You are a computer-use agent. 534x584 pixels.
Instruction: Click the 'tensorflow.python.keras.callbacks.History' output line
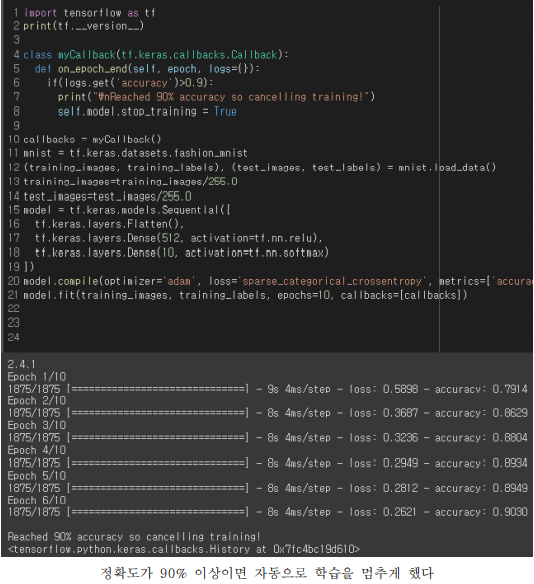tap(184, 549)
